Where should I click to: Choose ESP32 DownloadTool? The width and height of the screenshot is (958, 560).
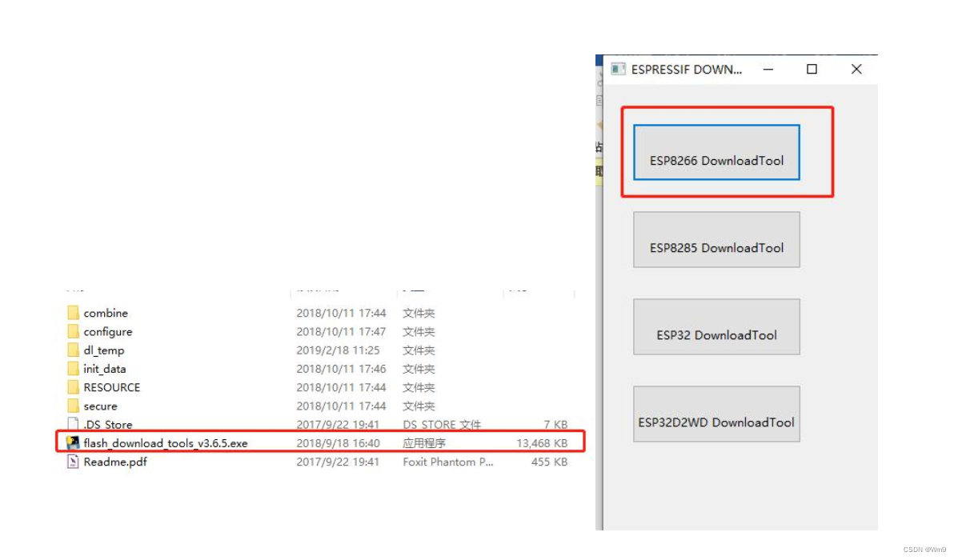tap(716, 326)
